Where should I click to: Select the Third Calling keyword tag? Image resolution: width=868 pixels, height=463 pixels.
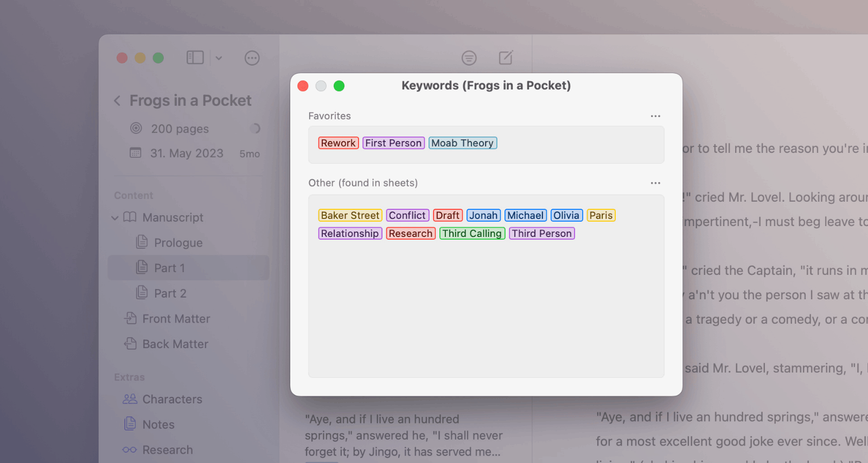point(471,234)
